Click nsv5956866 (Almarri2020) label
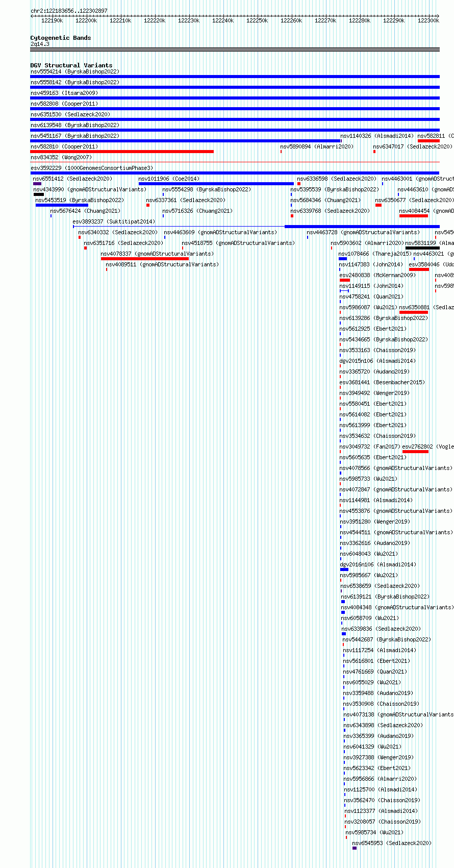The image size is (454, 868). pos(381,779)
